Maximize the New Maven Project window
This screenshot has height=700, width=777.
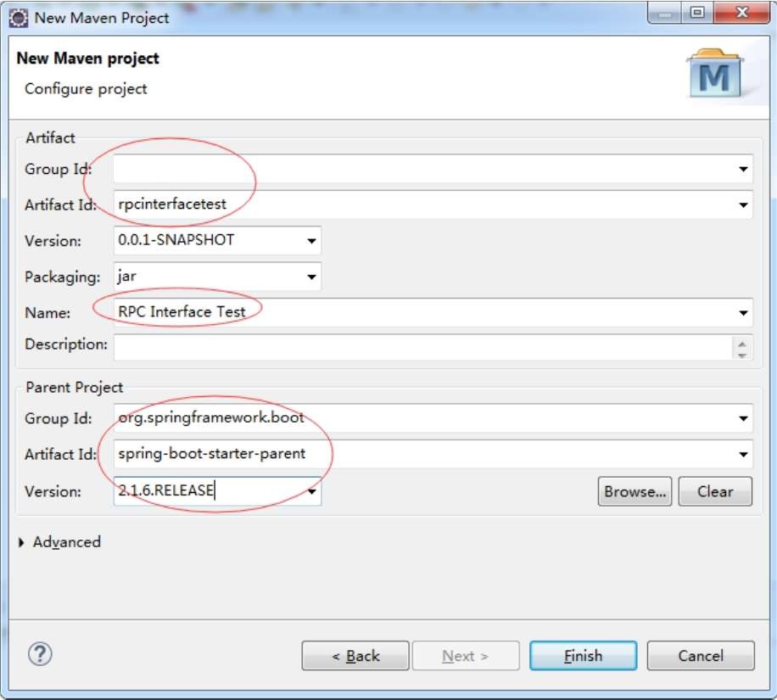(698, 13)
